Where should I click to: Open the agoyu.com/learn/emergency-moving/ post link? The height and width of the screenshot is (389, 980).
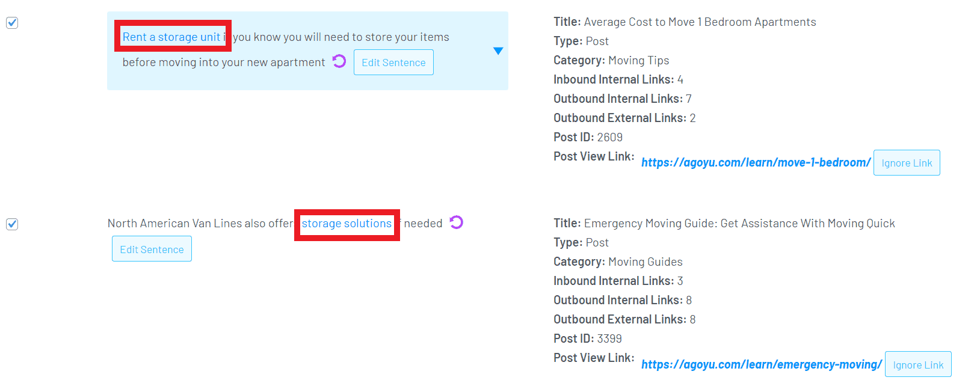tap(761, 364)
